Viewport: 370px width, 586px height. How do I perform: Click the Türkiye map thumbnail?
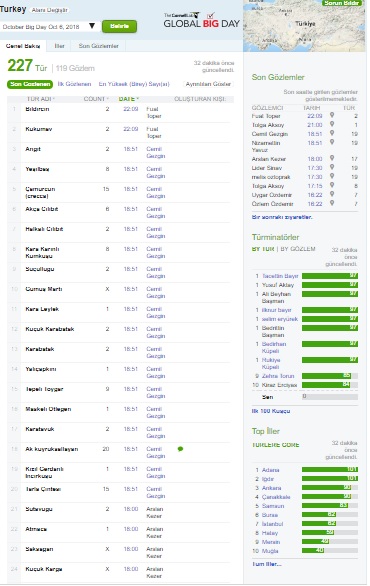304,26
